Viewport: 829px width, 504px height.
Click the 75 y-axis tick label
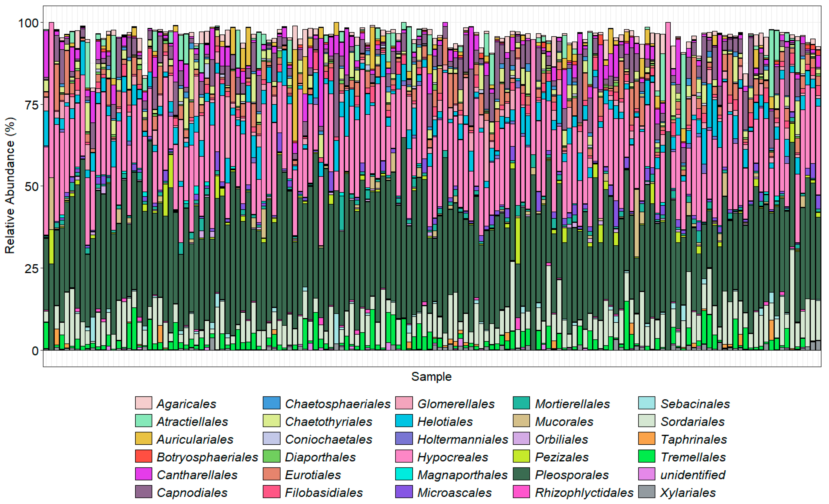(32, 105)
